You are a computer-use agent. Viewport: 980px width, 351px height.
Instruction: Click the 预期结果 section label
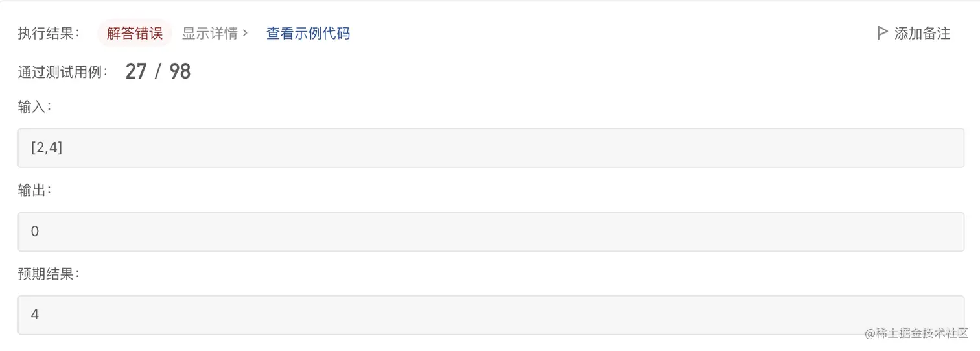(x=49, y=274)
